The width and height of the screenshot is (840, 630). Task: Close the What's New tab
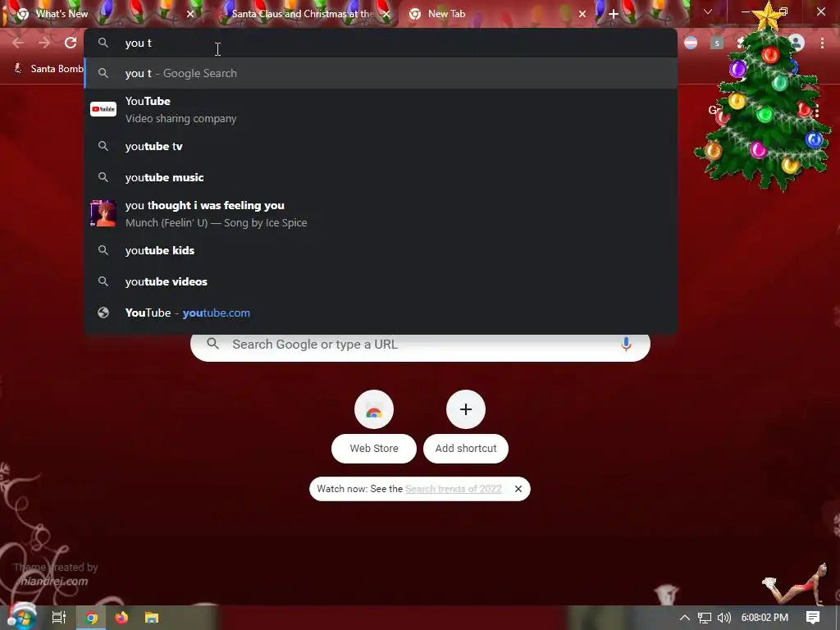tap(190, 14)
